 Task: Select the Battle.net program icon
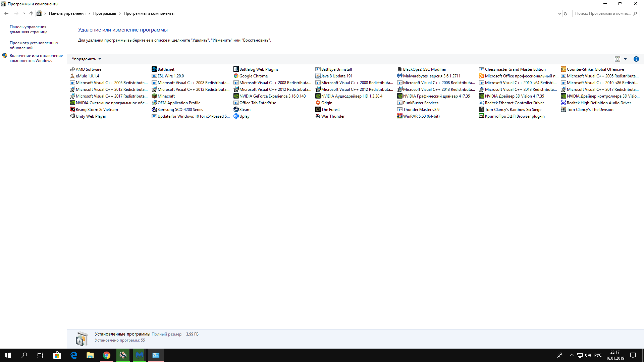pos(154,69)
